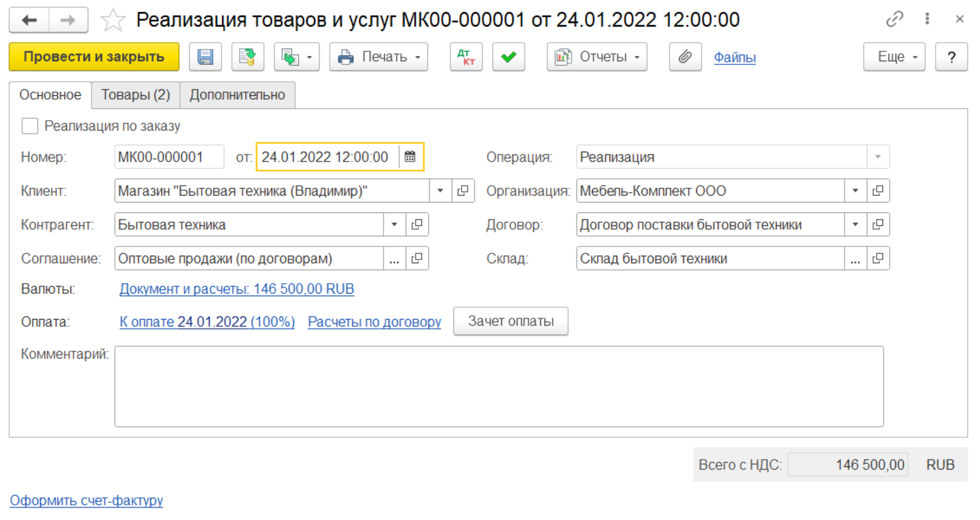Add document to favorites with star
The height and width of the screenshot is (520, 980).
click(113, 21)
